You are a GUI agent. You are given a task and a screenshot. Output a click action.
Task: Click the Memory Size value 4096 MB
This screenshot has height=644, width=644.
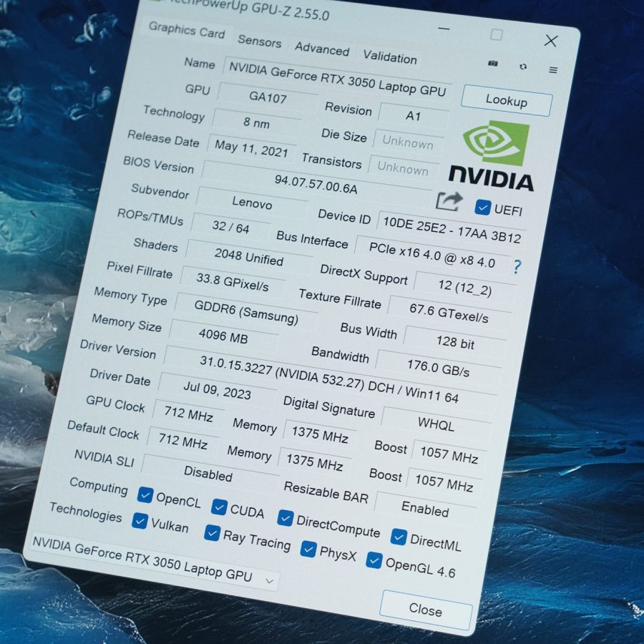(223, 335)
